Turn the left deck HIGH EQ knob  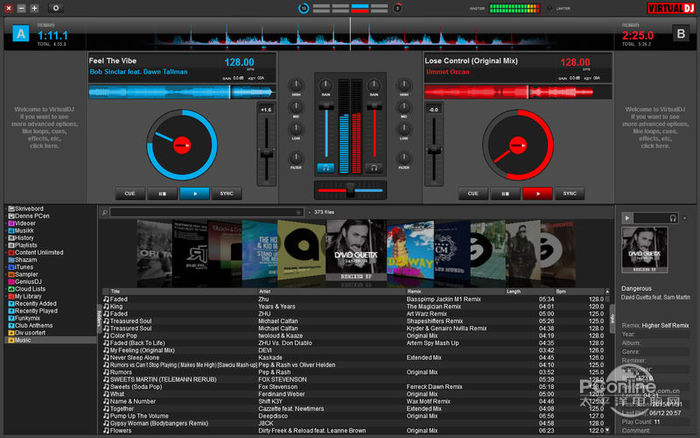[296, 85]
